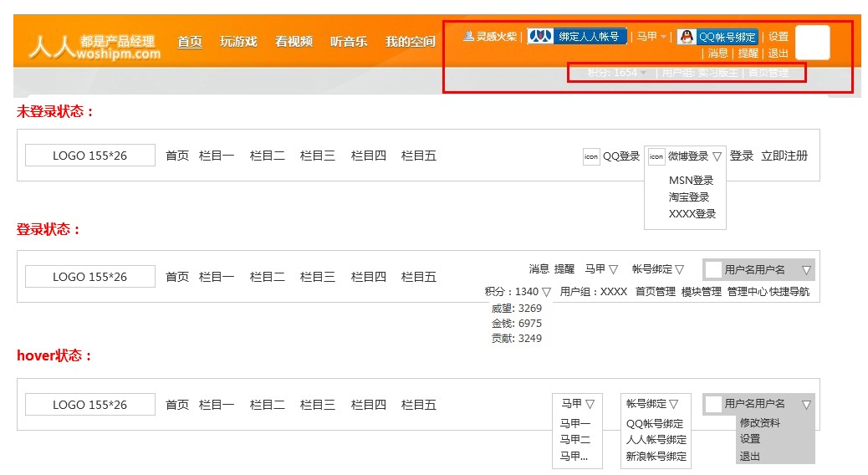Expand the 积分：1340 dropdown arrow
Viewport: 868px width, 475px height.
tap(546, 292)
